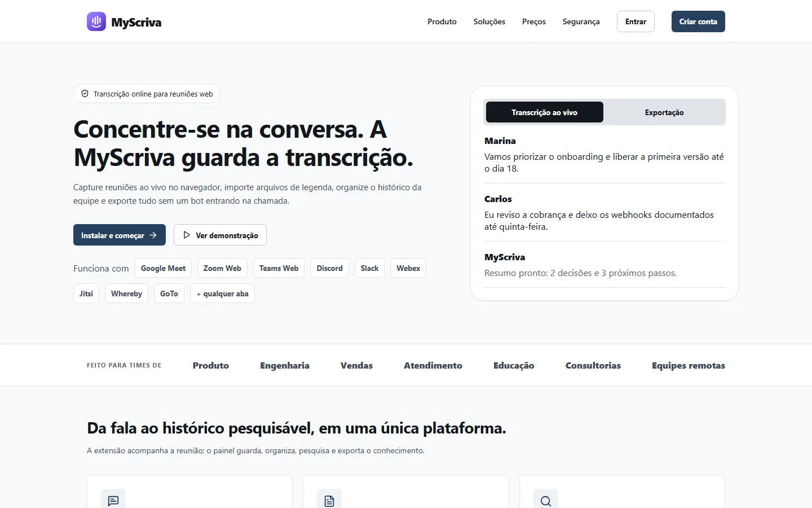
Task: Click the Transcrição online para reuniões web badge
Action: pyautogui.click(x=147, y=94)
